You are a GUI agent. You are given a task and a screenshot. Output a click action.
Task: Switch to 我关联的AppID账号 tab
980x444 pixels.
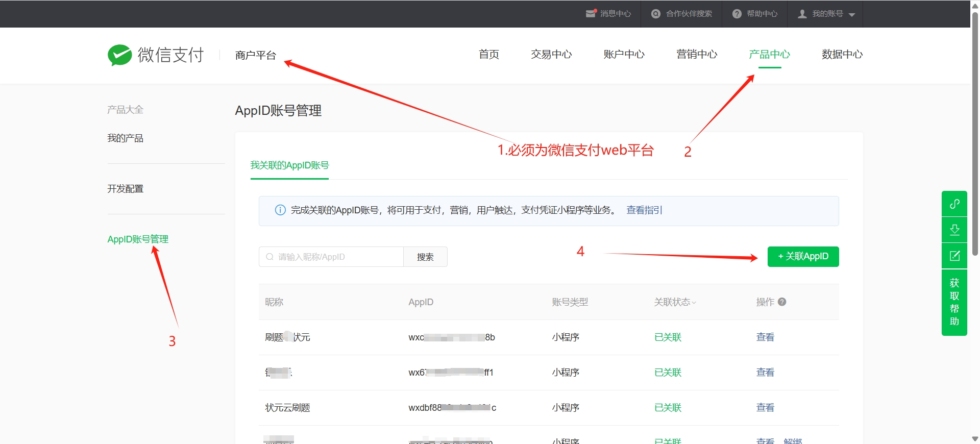(x=289, y=165)
